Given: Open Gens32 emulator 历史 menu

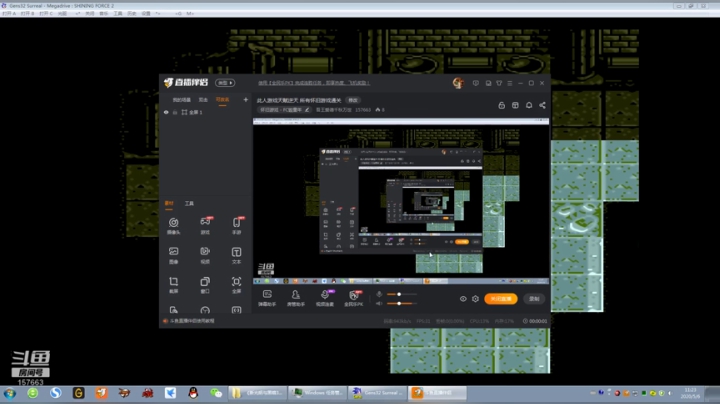Looking at the screenshot, I should pos(132,13).
